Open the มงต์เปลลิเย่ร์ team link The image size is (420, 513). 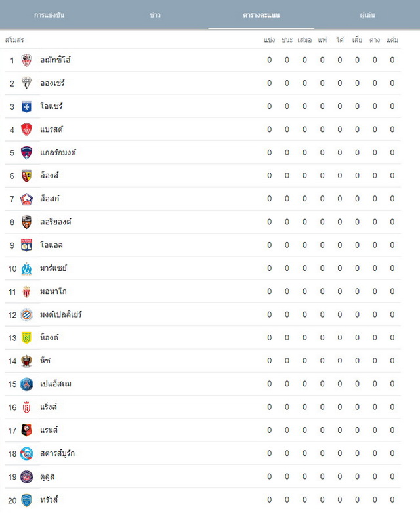pyautogui.click(x=61, y=314)
